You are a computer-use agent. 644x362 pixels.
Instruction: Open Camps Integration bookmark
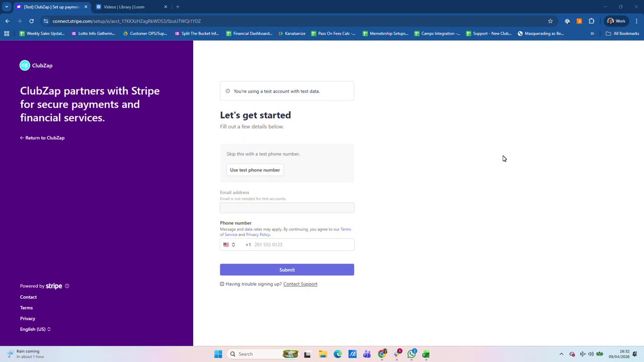[437, 34]
